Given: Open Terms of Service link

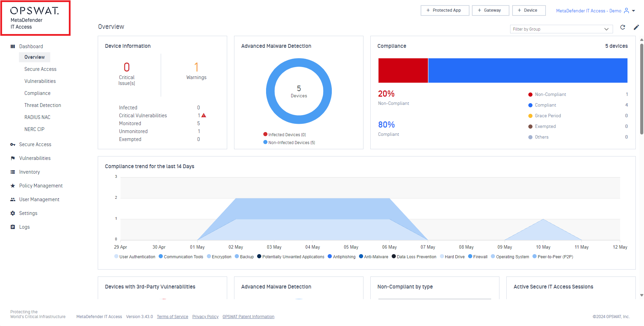Looking at the screenshot, I should tap(172, 317).
